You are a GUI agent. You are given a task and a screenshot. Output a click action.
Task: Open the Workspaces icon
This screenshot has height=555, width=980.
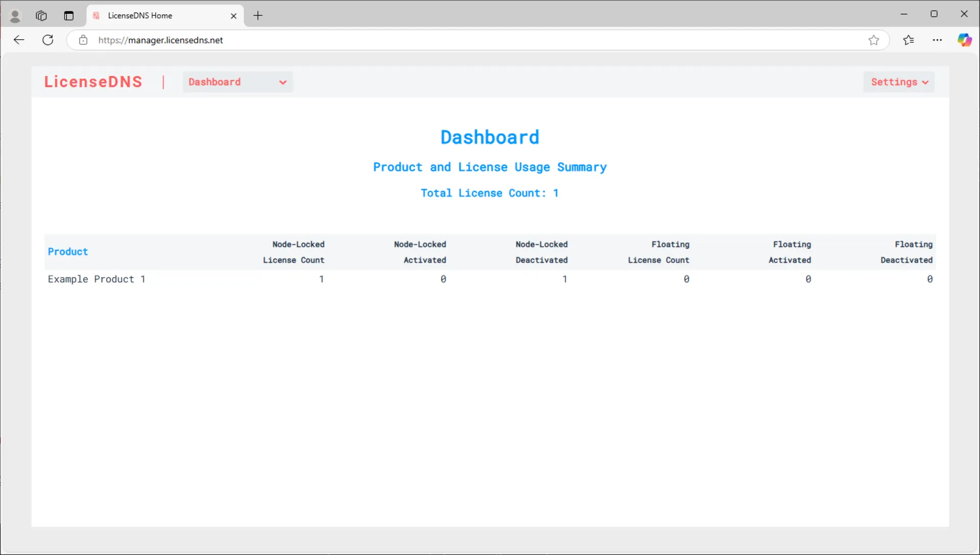click(x=41, y=16)
